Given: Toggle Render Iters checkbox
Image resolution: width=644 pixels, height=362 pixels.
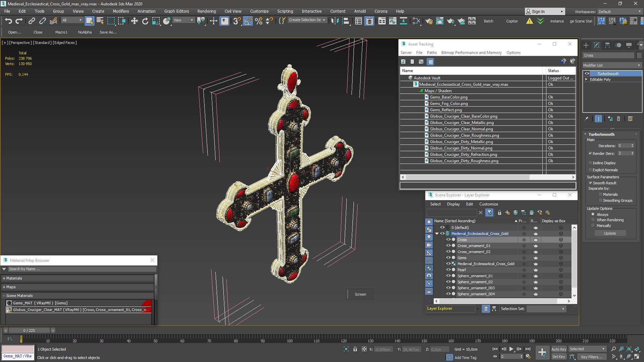Looking at the screenshot, I should 590,154.
